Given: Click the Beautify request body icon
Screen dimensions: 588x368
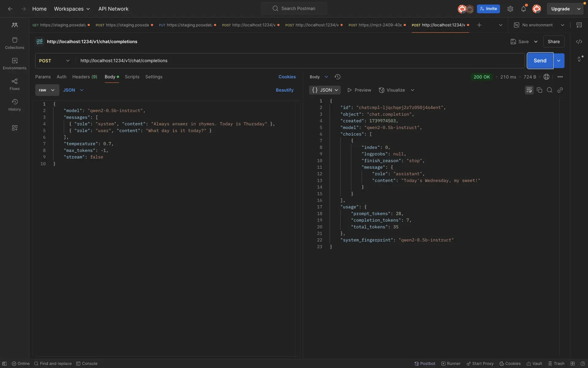Looking at the screenshot, I should click(x=285, y=90).
